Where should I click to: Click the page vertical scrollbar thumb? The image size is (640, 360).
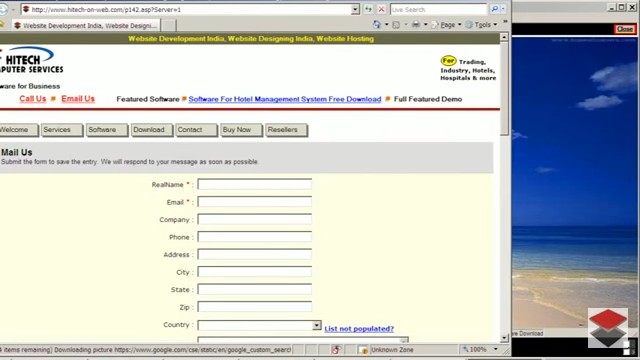point(504,88)
